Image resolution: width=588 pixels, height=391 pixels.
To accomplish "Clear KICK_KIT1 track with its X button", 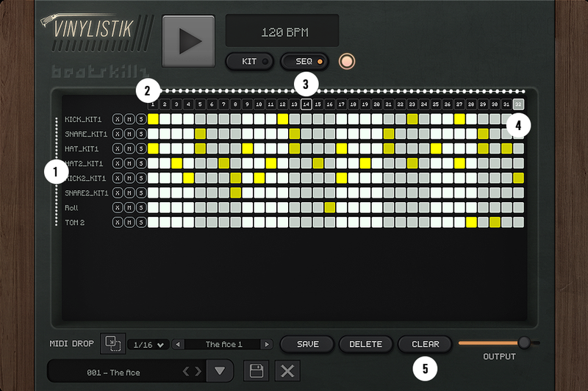I will pos(118,119).
